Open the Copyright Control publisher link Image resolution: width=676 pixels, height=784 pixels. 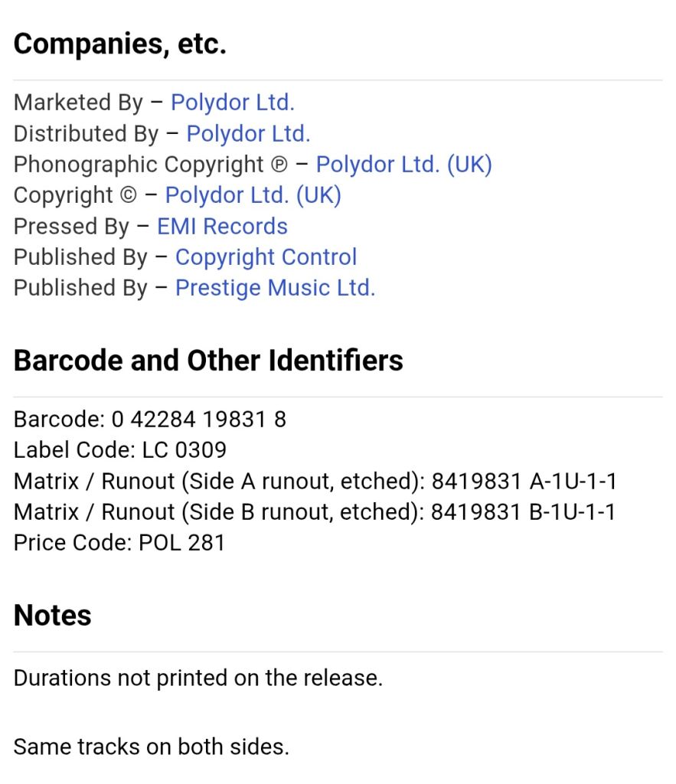(x=266, y=257)
